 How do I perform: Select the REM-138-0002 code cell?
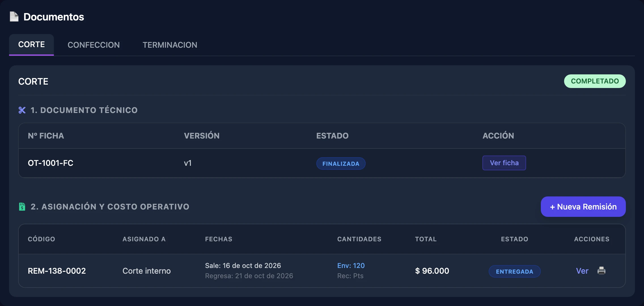tap(57, 271)
